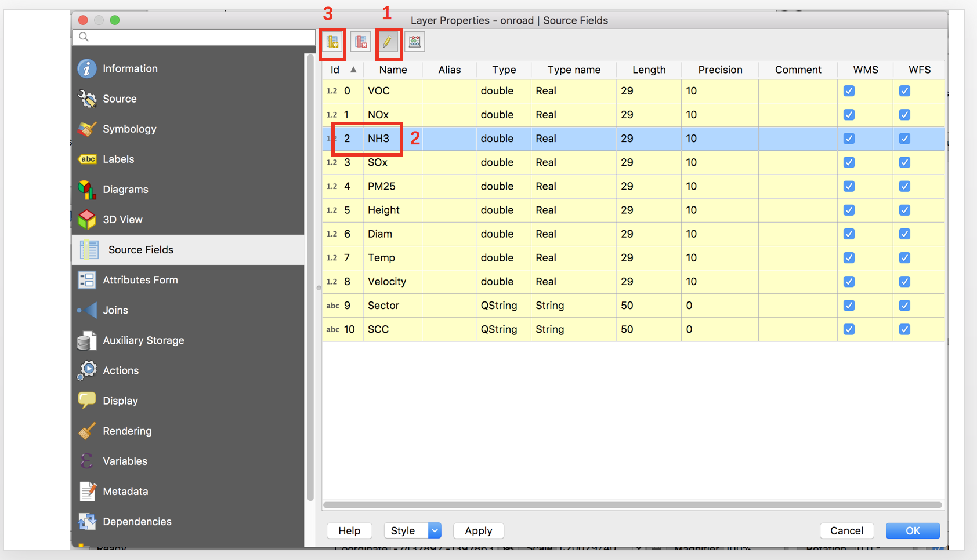Click the QString type cell for SCC
The width and height of the screenshot is (977, 560).
[x=504, y=329]
